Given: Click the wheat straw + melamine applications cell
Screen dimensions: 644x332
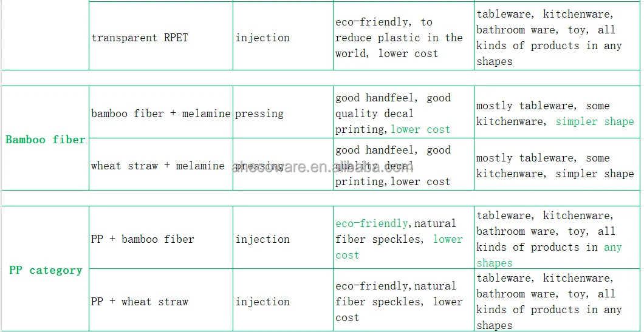Looking at the screenshot, I should 557,164.
